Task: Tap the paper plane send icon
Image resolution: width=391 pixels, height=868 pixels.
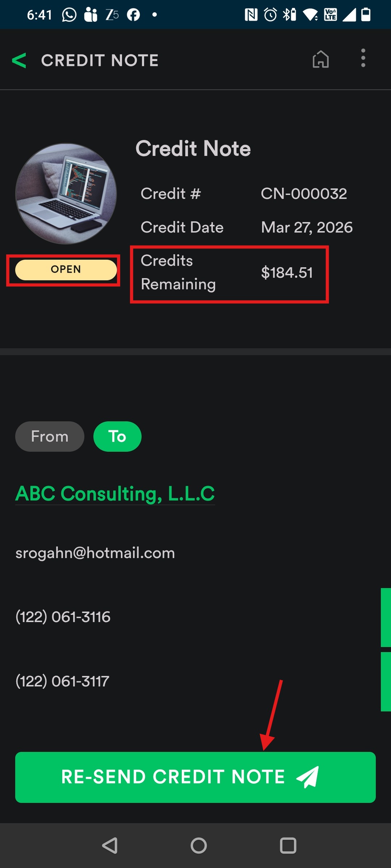Action: pyautogui.click(x=307, y=777)
